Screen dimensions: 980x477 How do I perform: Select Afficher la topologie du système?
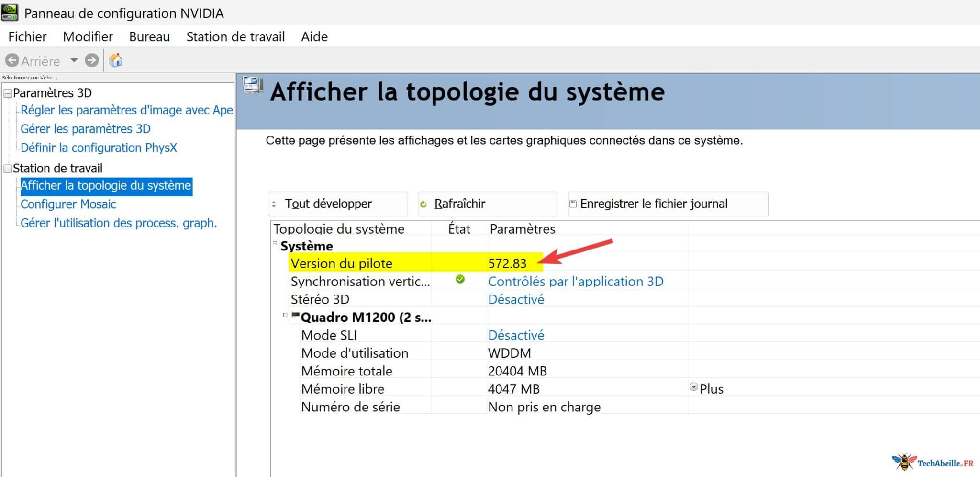(x=106, y=186)
